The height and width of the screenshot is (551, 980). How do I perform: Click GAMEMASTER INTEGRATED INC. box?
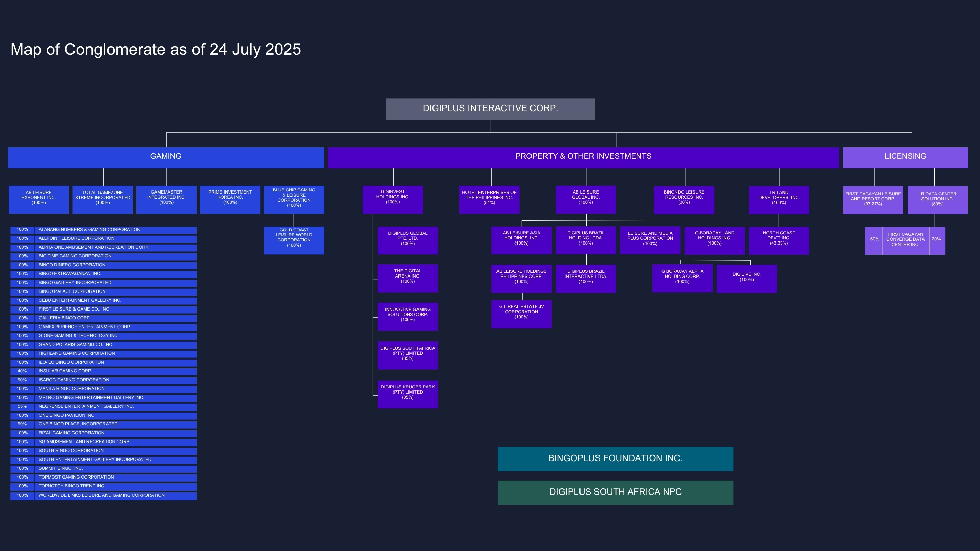point(167,199)
